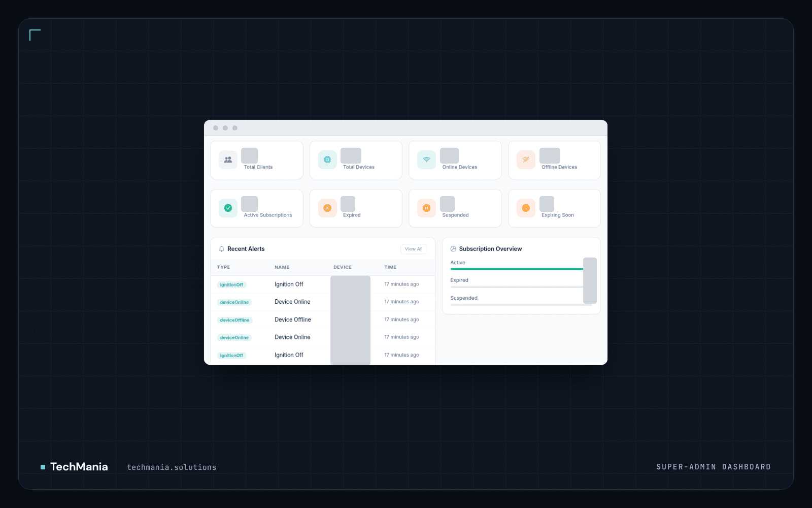Click the Subscription Overview heading
Image resolution: width=812 pixels, height=508 pixels.
(490, 249)
